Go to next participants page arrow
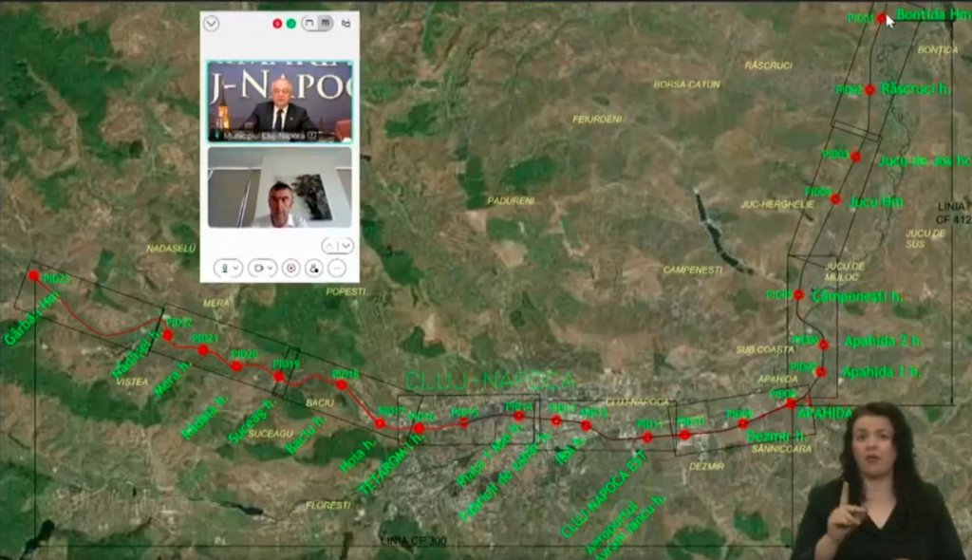972x560 pixels. click(346, 246)
